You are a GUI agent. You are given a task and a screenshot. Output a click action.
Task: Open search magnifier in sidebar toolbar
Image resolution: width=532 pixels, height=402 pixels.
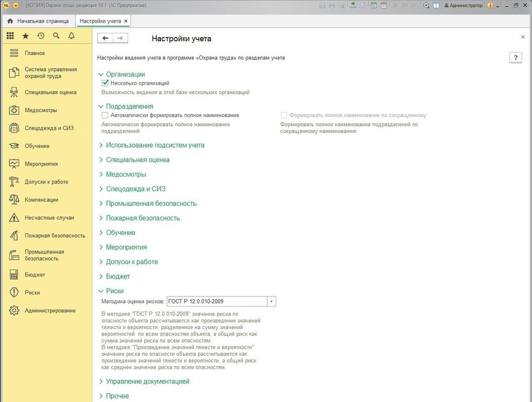tap(56, 36)
